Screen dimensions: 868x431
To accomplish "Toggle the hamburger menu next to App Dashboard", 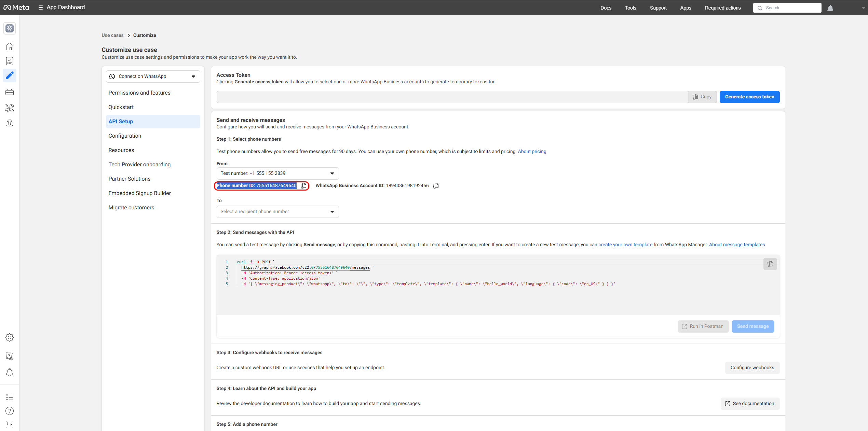I will click(x=40, y=8).
